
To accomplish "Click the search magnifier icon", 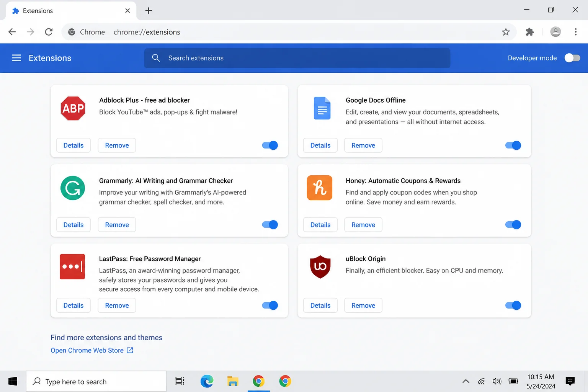I will pos(156,58).
